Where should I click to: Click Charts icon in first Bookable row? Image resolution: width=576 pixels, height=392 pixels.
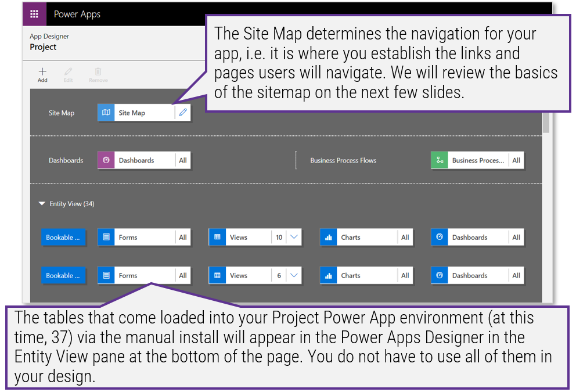pos(329,238)
